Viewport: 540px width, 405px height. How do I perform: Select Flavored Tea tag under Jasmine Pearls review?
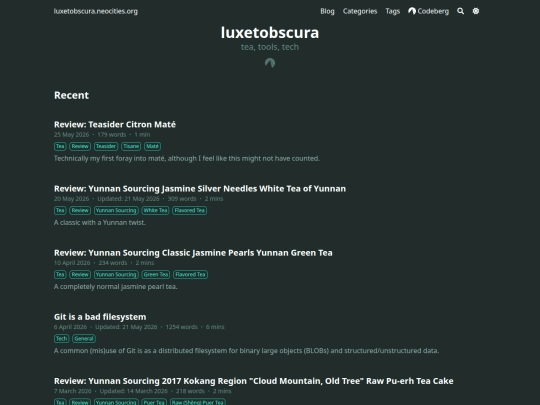click(x=190, y=274)
